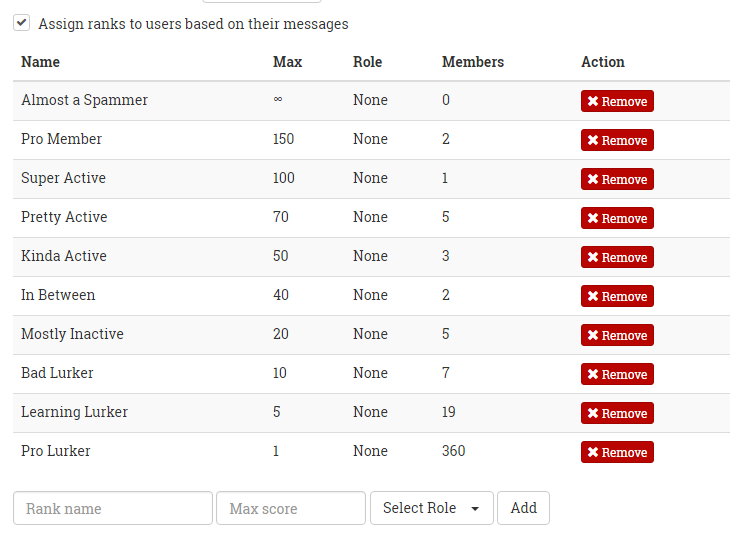The image size is (754, 542).
Task: Select the Mostly Inactive name cell
Action: pyautogui.click(x=72, y=334)
